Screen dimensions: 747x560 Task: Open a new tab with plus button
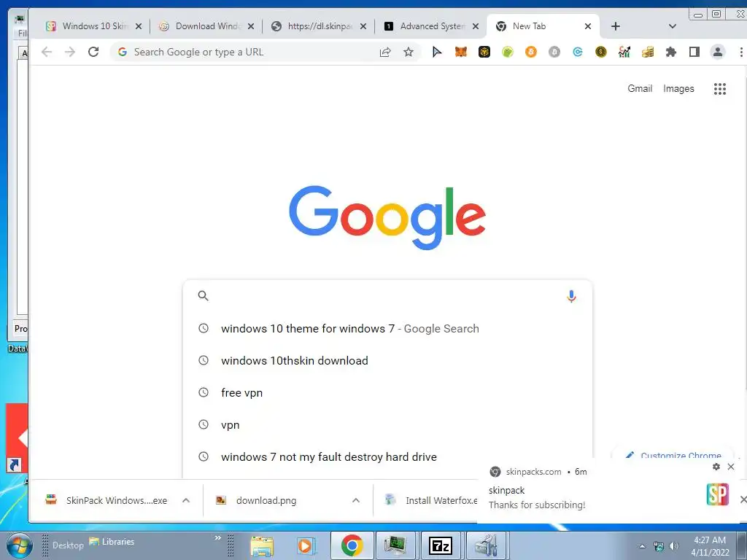click(x=616, y=26)
